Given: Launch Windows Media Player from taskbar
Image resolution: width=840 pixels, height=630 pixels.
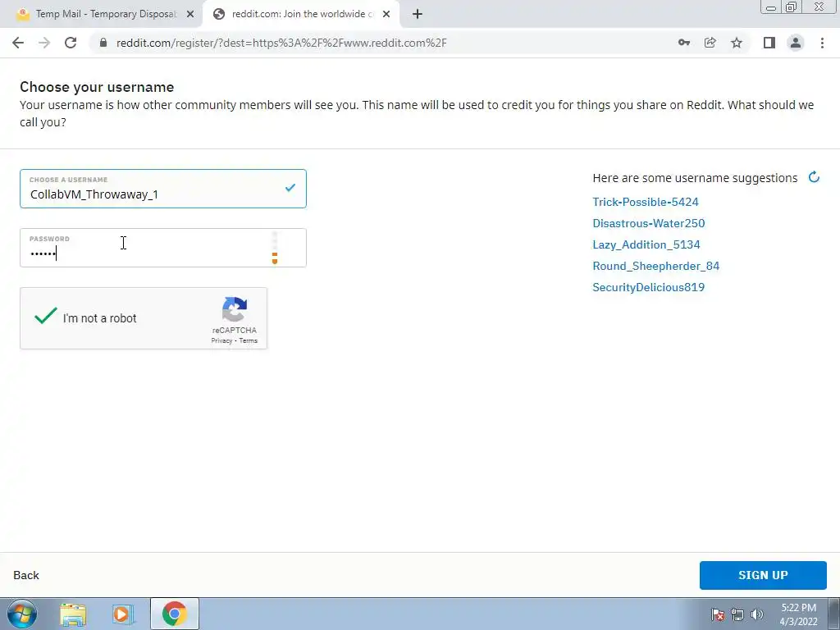Looking at the screenshot, I should [123, 614].
